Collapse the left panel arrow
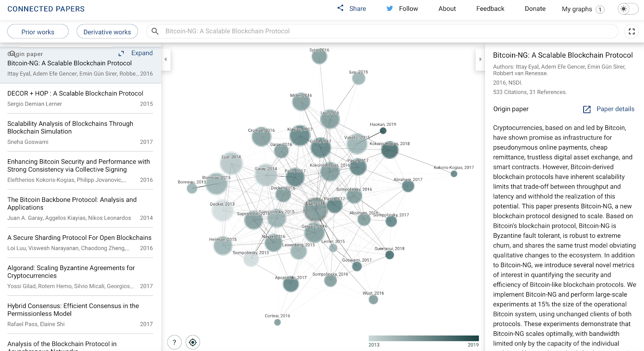Viewport: 644px width, 351px height. pyautogui.click(x=165, y=59)
